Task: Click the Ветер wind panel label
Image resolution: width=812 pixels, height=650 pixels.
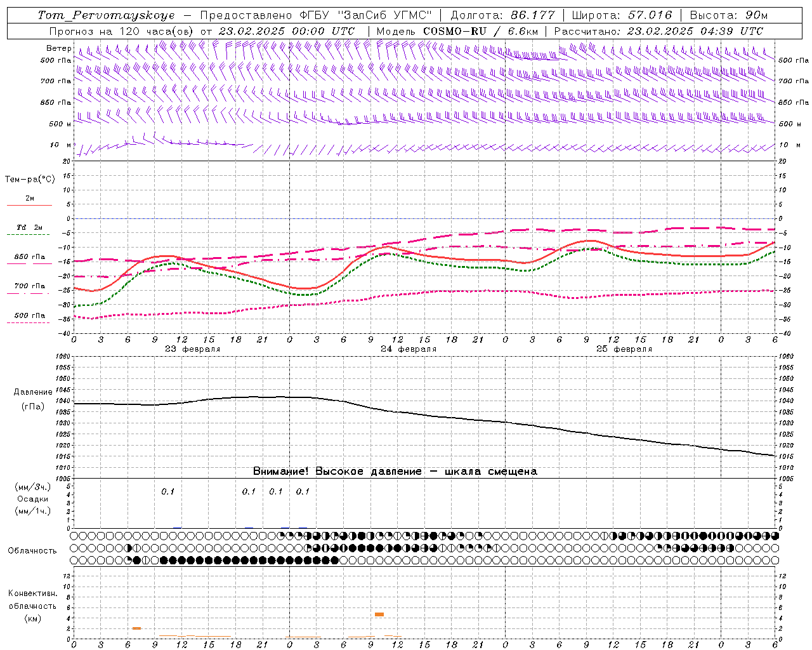Action: click(58, 48)
